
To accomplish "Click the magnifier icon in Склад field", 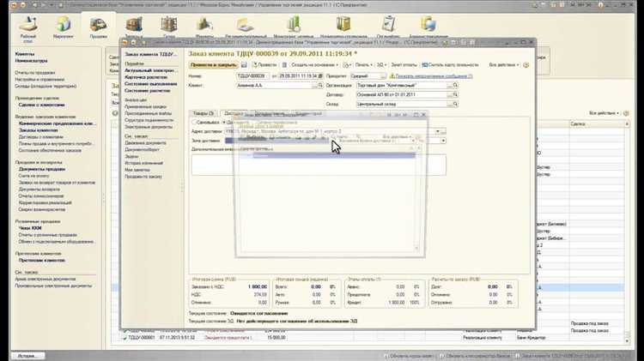I will click(455, 105).
